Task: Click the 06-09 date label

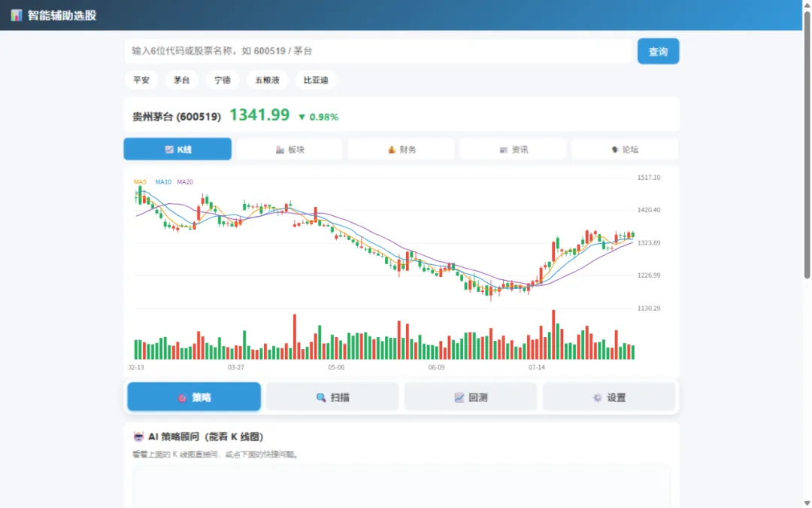Action: point(437,367)
